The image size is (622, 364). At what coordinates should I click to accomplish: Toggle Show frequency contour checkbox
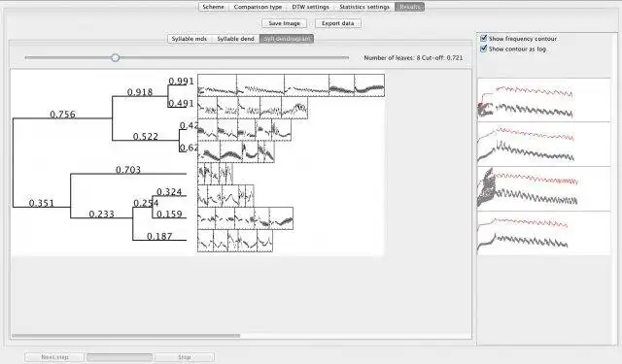[x=483, y=38]
